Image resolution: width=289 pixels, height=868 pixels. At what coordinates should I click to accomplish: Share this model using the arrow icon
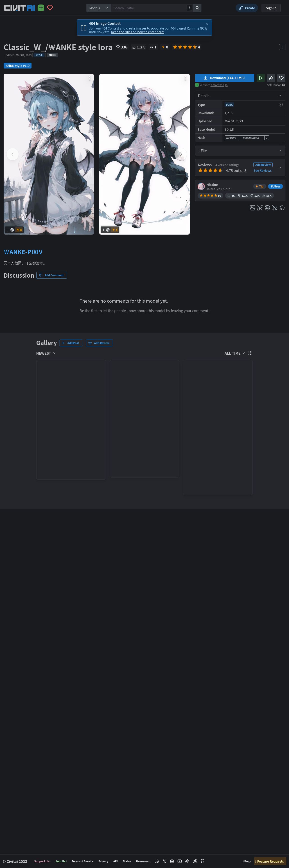271,78
